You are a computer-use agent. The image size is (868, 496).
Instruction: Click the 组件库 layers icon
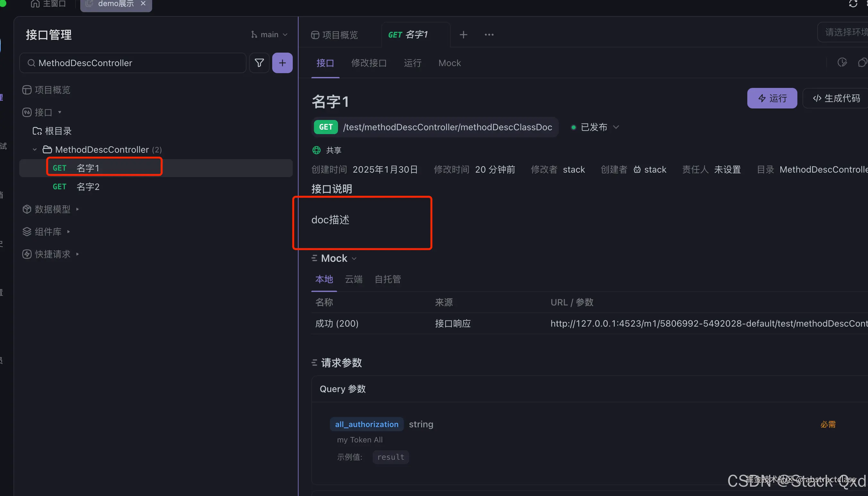click(27, 232)
